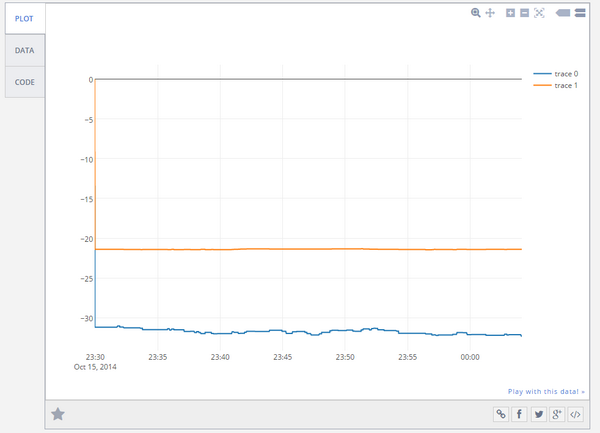Click the orange trace 1 line
The width and height of the screenshot is (600, 433).
(x=308, y=249)
